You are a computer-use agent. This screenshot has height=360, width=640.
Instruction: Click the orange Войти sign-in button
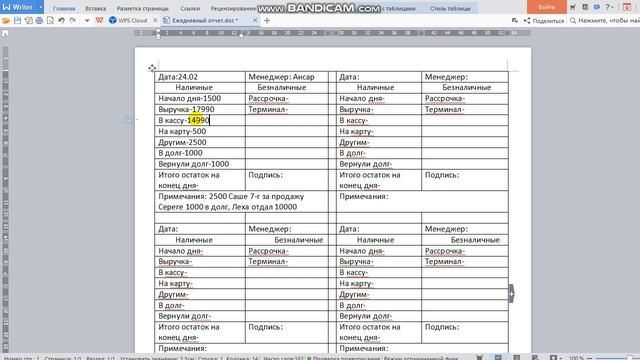[x=546, y=7]
